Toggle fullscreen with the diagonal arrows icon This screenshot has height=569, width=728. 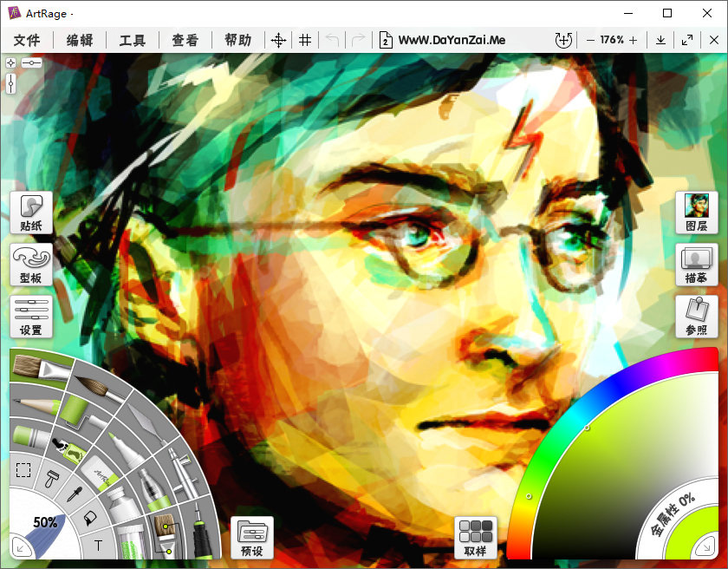click(687, 41)
